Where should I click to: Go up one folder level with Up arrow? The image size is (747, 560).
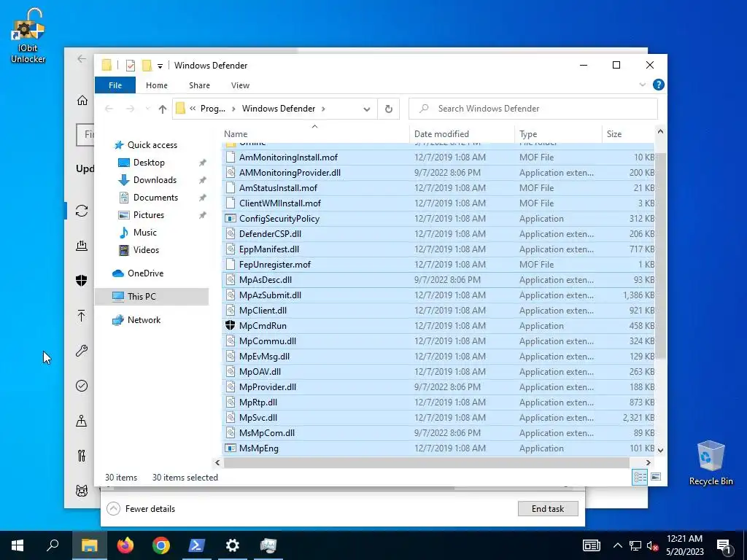163,109
